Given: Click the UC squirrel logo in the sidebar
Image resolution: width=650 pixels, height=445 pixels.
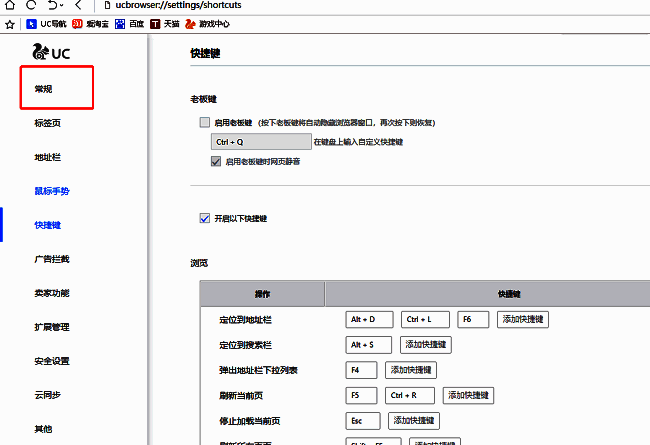Looking at the screenshot, I should pos(51,52).
